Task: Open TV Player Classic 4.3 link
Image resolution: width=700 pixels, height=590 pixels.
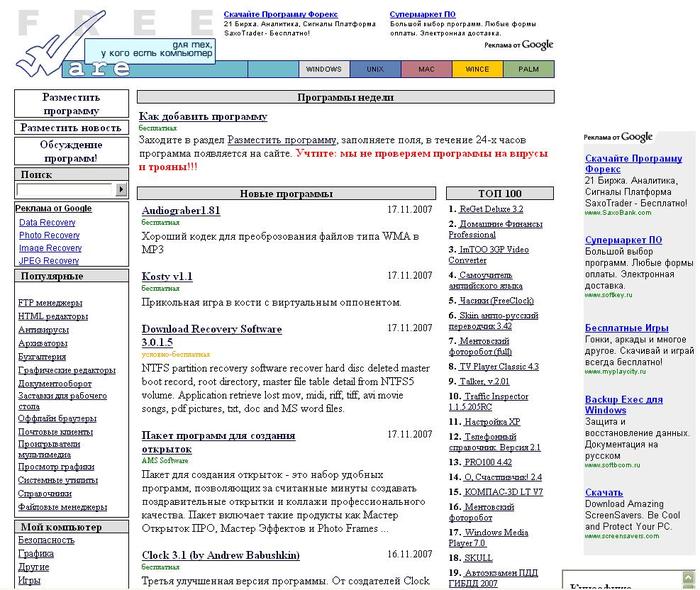Action: click(499, 366)
